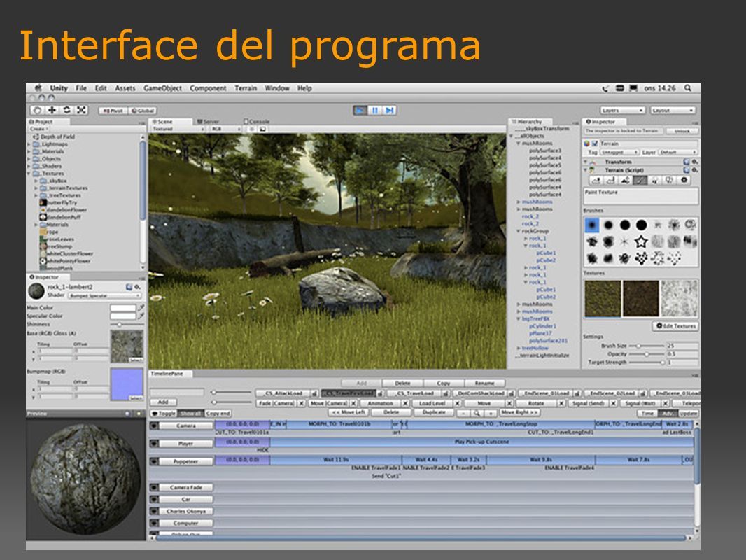Pick the selected soft round brush
The image size is (746, 560).
[x=592, y=225]
